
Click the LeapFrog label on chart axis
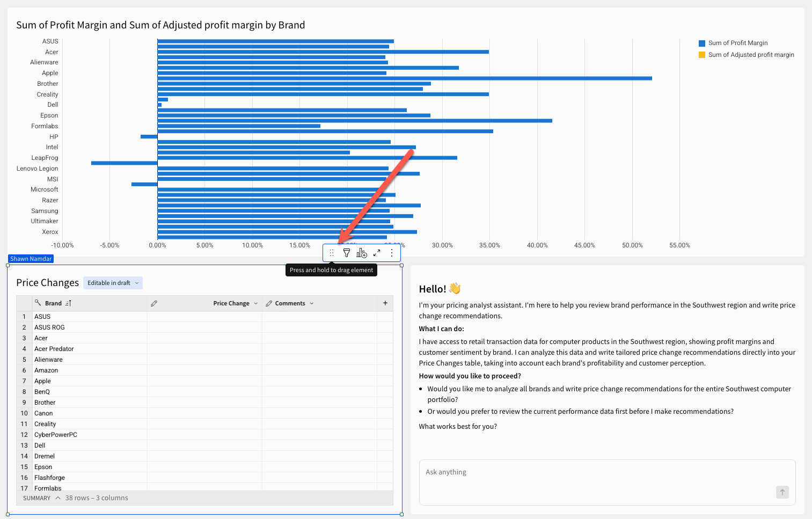(45, 158)
